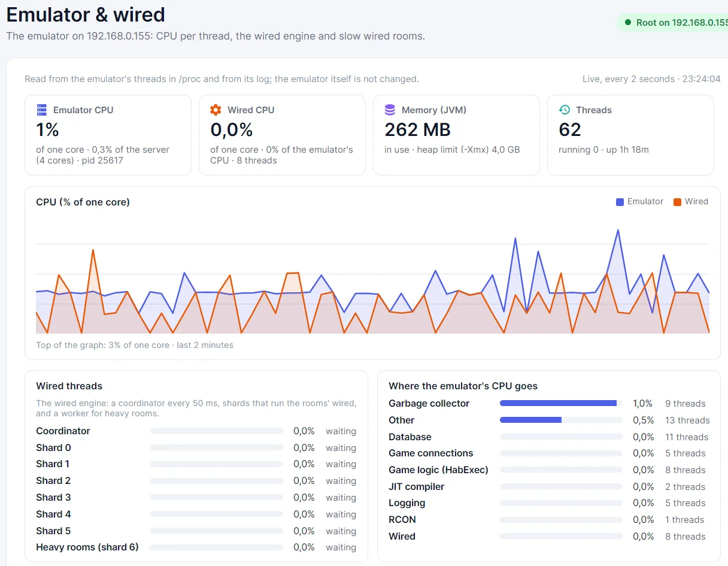
Task: Click the Where the emulator's CPU goes heading
Action: [x=463, y=386]
